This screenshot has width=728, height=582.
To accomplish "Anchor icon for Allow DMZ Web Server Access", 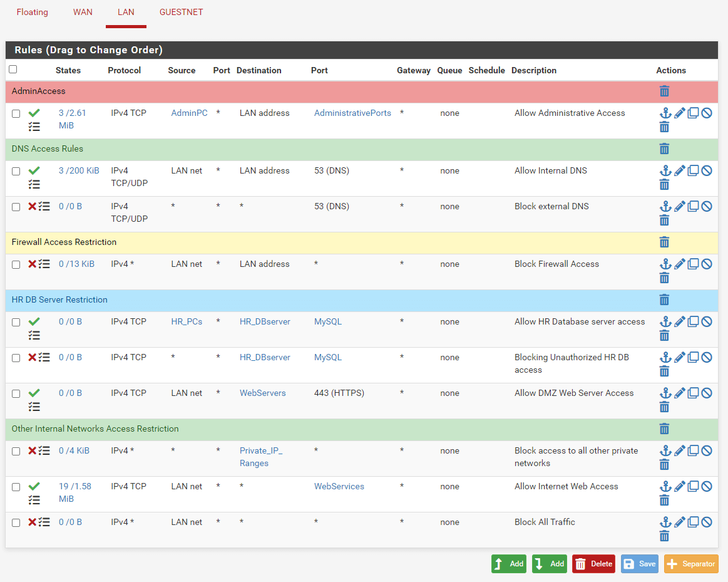I will point(666,393).
